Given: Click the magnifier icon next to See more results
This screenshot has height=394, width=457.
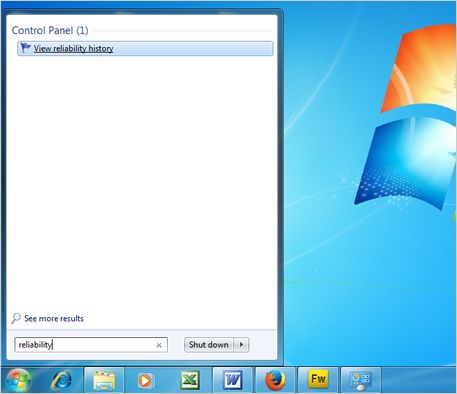Looking at the screenshot, I should pos(16,318).
